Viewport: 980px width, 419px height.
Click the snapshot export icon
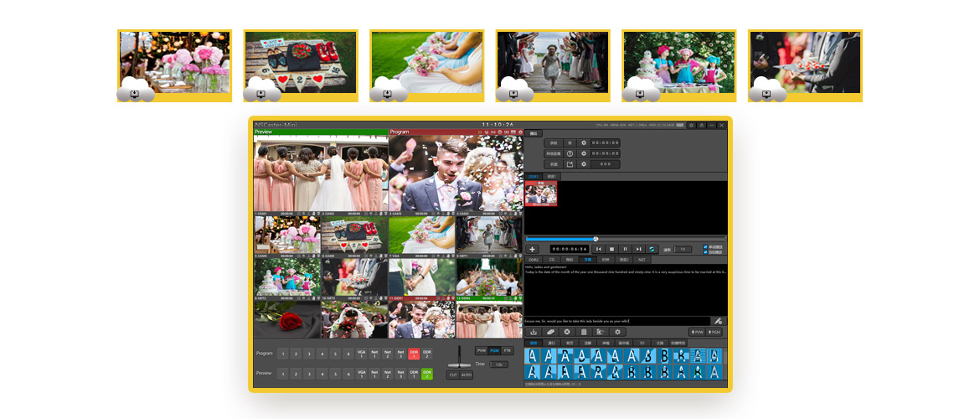pos(569,164)
